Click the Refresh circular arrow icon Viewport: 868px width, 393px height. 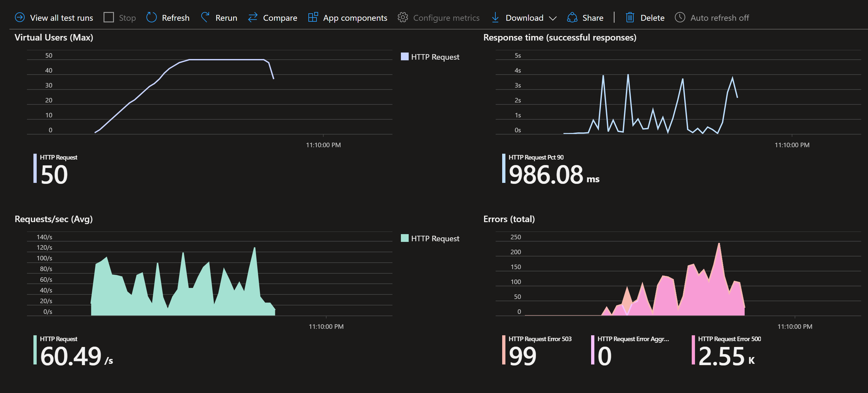pyautogui.click(x=151, y=17)
